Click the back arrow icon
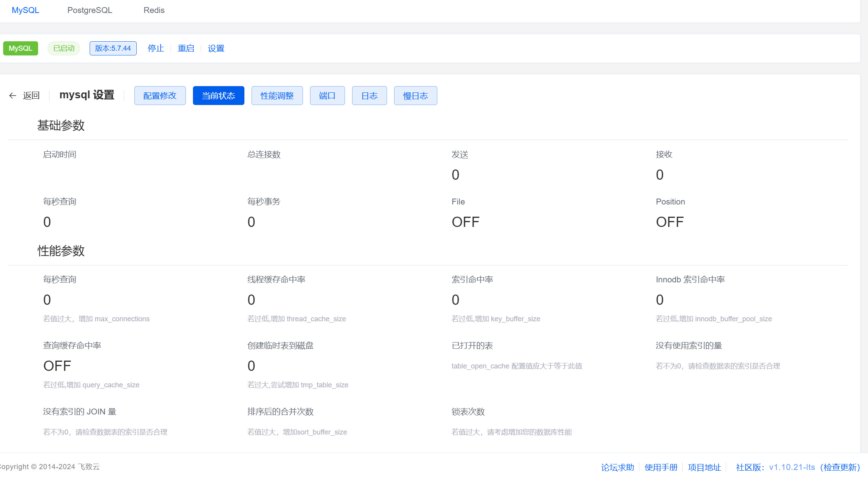Screen dimensions: 868x477 point(13,96)
